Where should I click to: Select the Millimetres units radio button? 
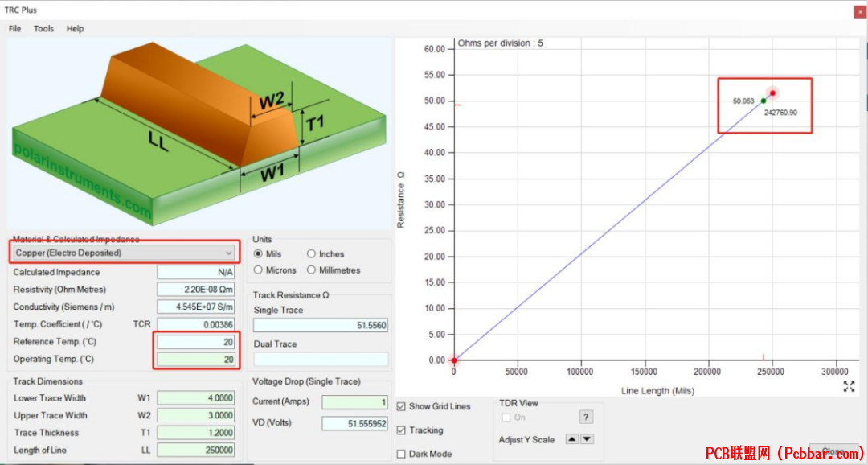[x=311, y=270]
